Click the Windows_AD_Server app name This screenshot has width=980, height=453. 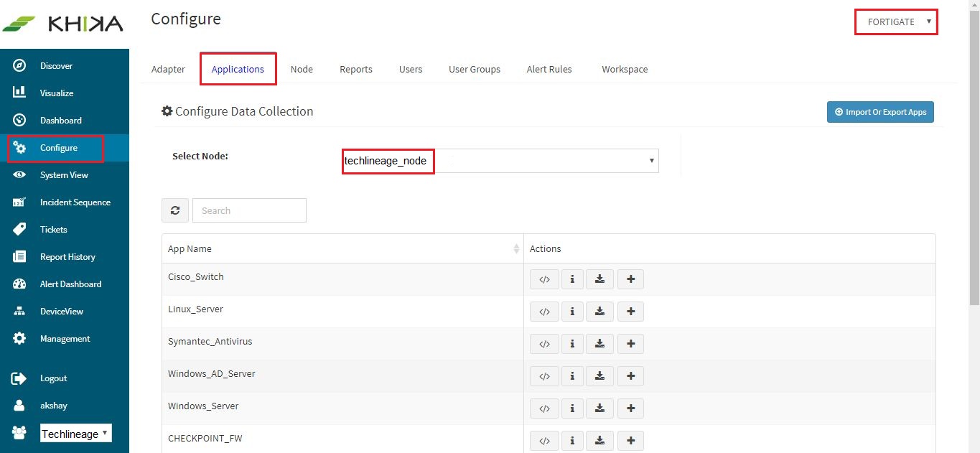pyautogui.click(x=212, y=373)
